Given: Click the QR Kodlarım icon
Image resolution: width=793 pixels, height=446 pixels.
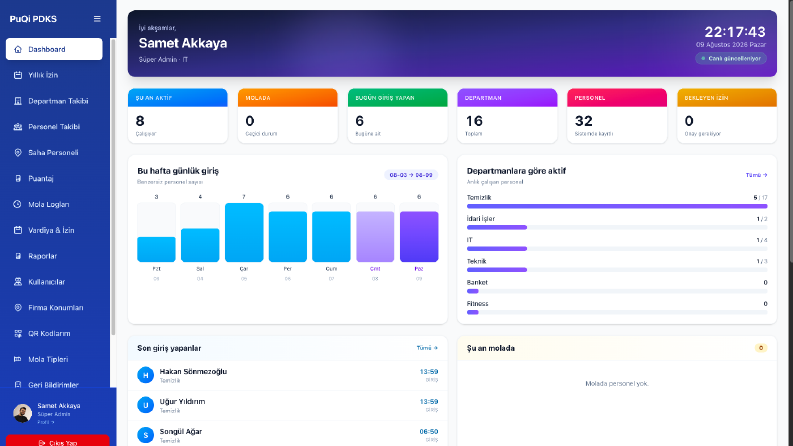Looking at the screenshot, I should [x=18, y=333].
